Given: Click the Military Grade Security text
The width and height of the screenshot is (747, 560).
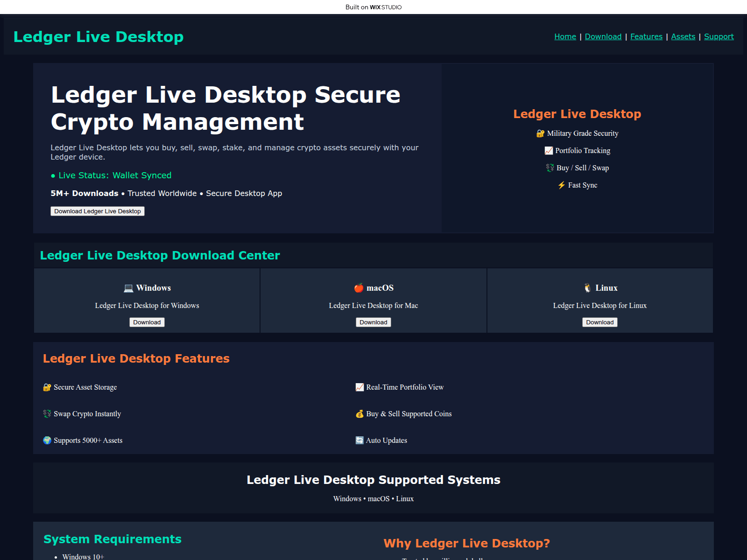Looking at the screenshot, I should click(583, 133).
